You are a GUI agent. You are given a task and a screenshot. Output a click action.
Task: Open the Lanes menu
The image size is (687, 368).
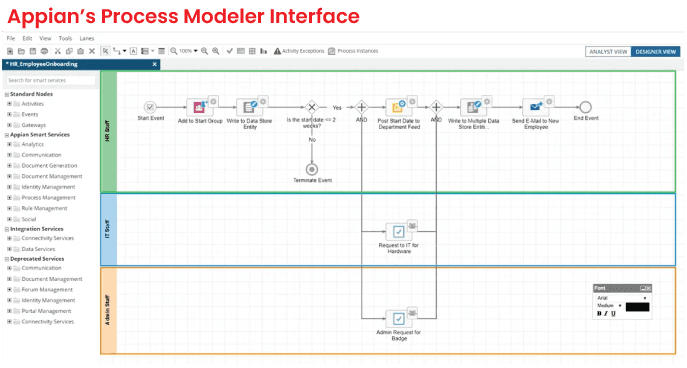pyautogui.click(x=87, y=39)
